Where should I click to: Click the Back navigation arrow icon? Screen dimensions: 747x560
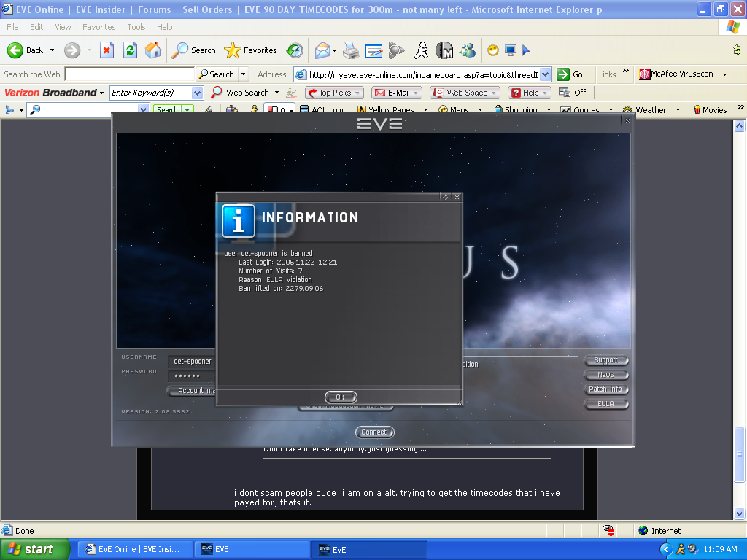(x=15, y=50)
